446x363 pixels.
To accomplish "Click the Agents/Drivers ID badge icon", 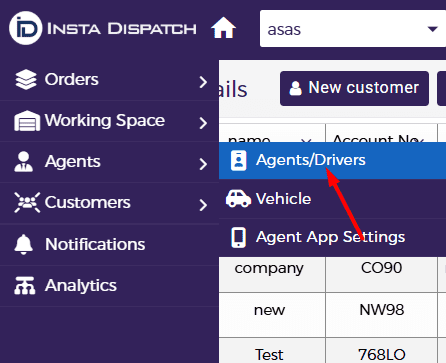I will click(x=239, y=160).
